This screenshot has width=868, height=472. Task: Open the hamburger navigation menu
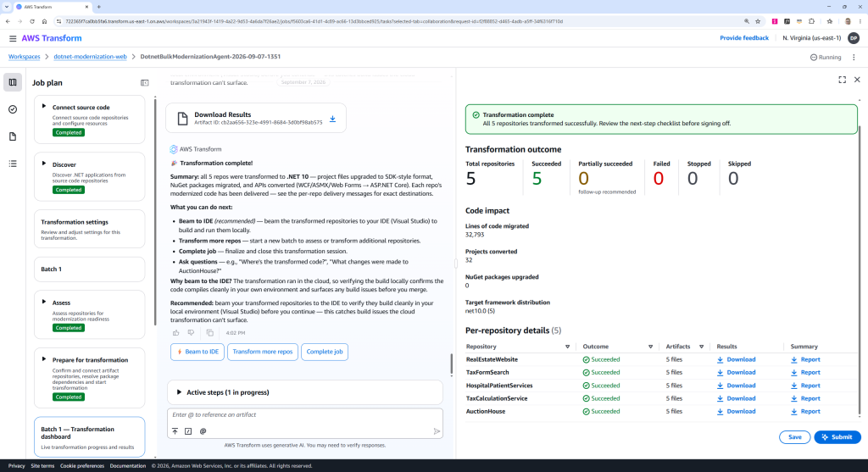point(12,38)
